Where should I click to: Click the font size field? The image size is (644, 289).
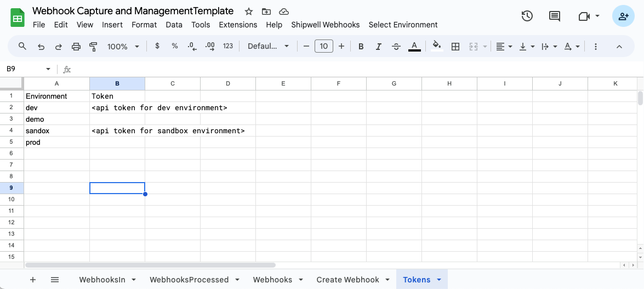click(323, 46)
